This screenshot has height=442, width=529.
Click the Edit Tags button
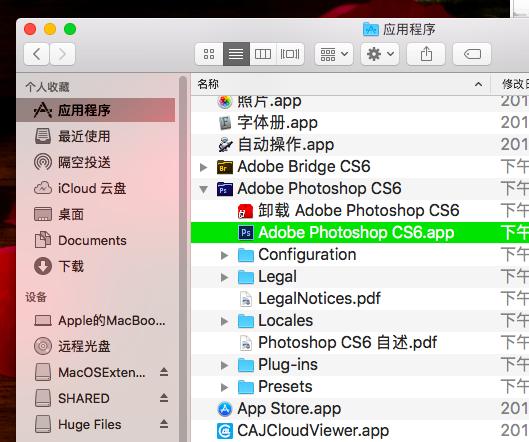pyautogui.click(x=472, y=54)
